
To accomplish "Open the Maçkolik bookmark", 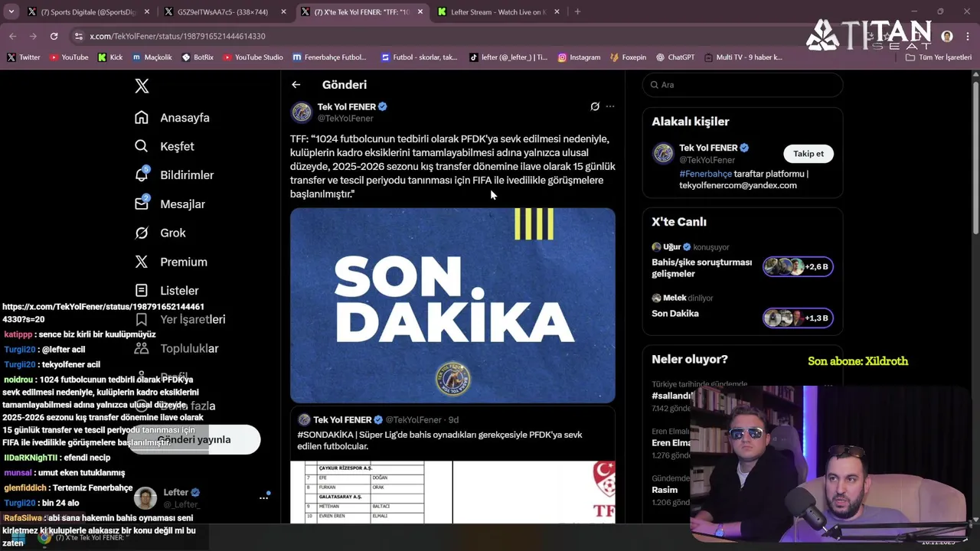I will pos(152,57).
